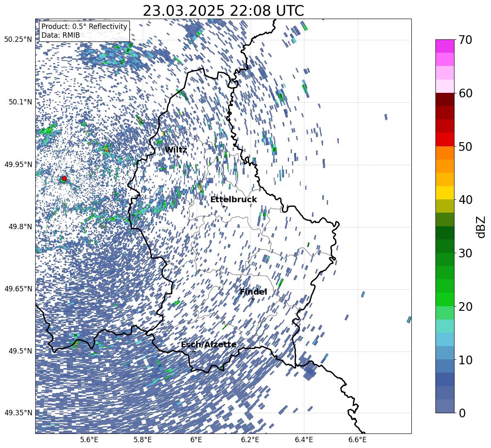Click the red radar location marker
Viewport: 491px width, 448px height.
(x=64, y=178)
